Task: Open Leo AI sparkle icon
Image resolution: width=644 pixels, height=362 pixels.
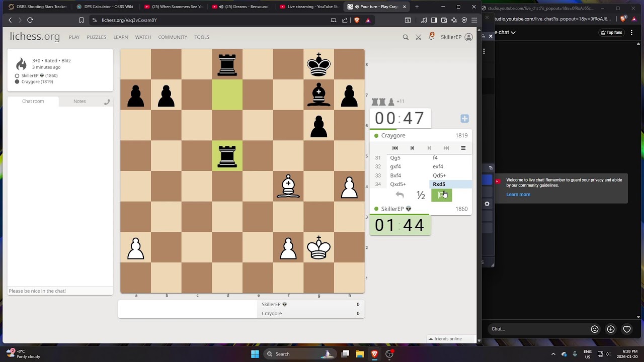Action: 454,20
